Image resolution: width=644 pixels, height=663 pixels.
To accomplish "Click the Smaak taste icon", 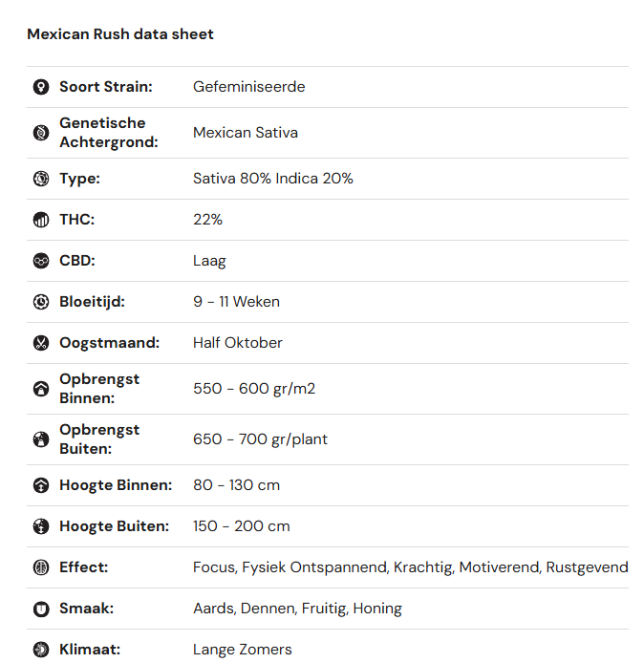I will 41,609.
